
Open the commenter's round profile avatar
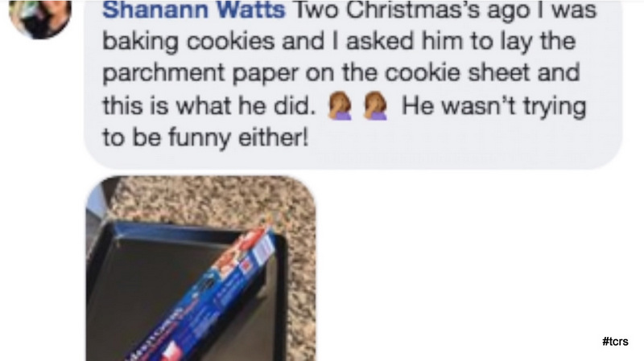click(39, 16)
